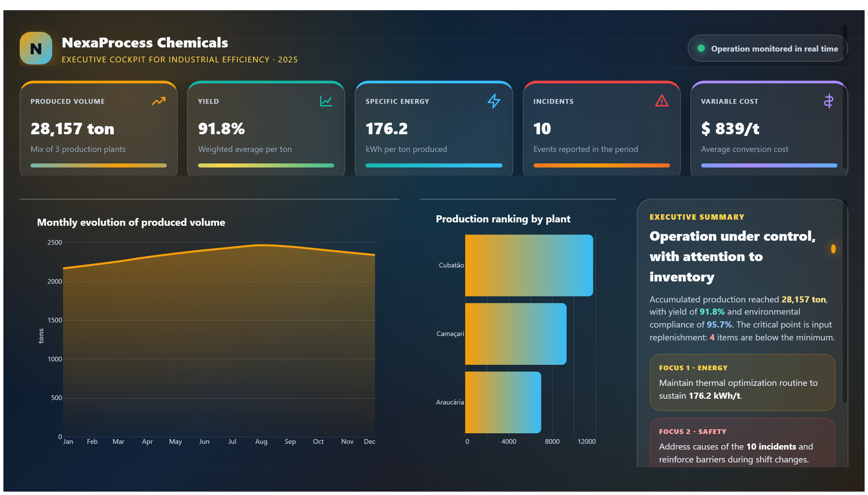Viewport: 868px width, 495px height.
Task: Click the Incidents card showing 10 events
Action: click(x=601, y=128)
